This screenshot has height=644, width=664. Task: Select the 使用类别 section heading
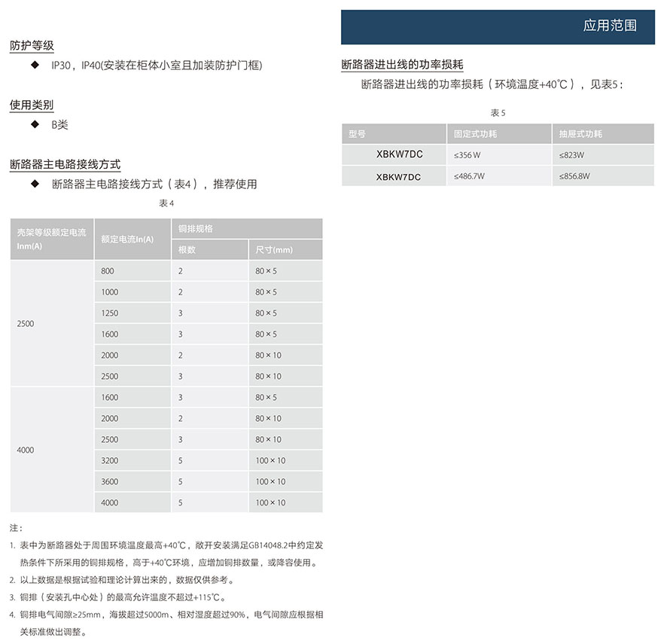point(32,105)
